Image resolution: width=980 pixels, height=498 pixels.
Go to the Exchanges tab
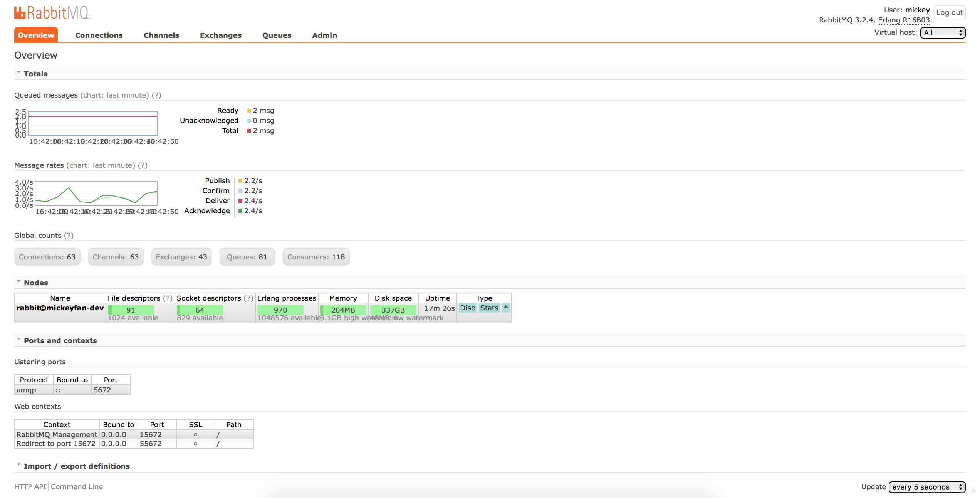[x=220, y=35]
